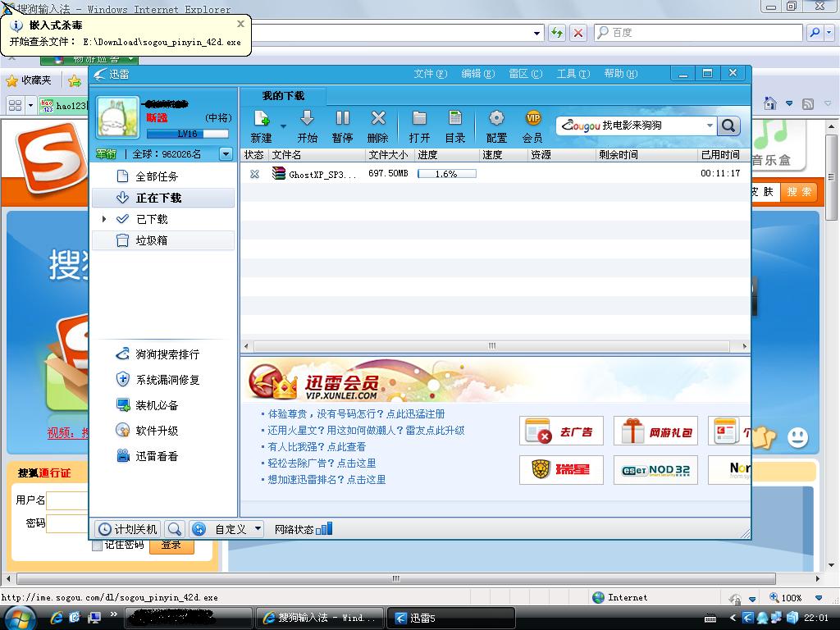Open the dropdown arrow next to 新建
The width and height of the screenshot is (840, 630).
pos(283,126)
